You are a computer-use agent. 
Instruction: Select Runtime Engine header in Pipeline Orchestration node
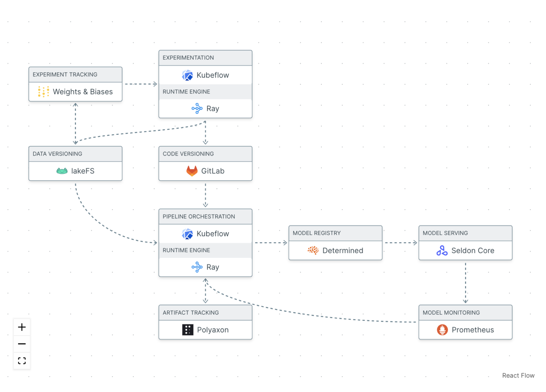point(205,250)
